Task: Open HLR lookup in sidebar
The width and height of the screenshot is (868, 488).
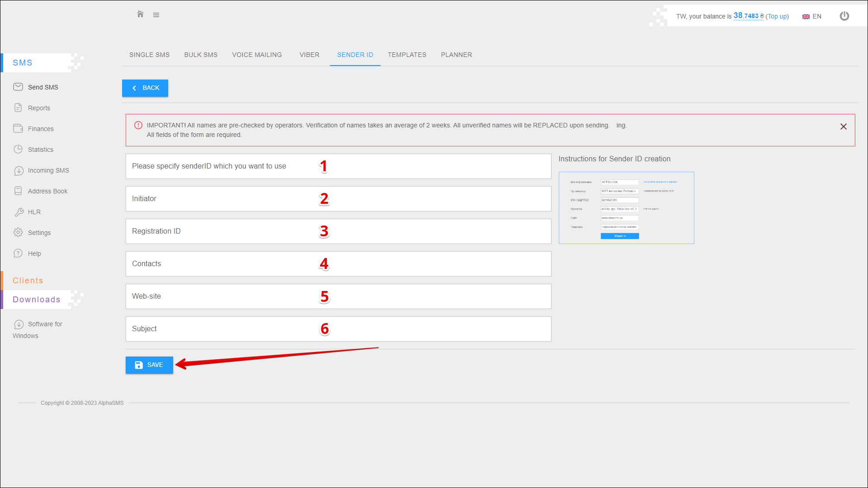Action: pos(34,212)
